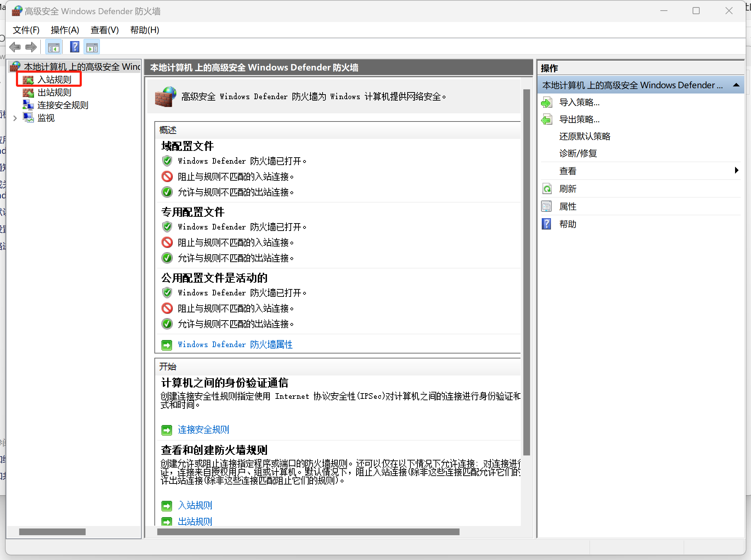The image size is (751, 560).
Task: Select 出站规则 in the left tree
Action: [x=54, y=92]
